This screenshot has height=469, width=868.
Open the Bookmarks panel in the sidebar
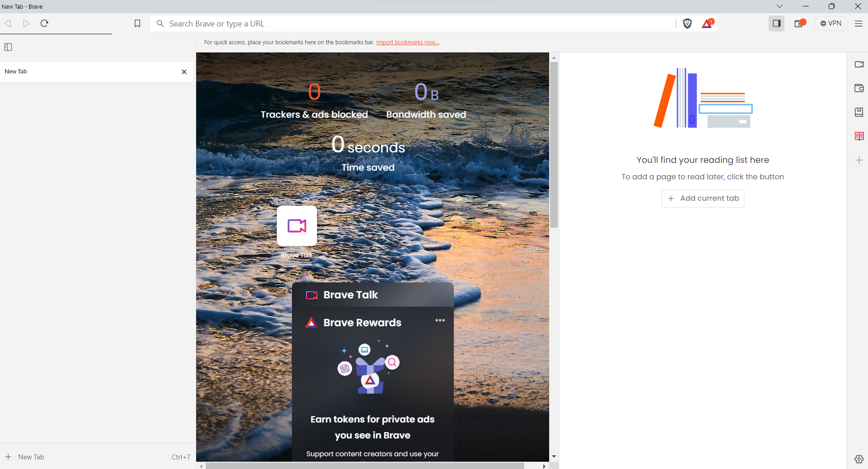859,112
